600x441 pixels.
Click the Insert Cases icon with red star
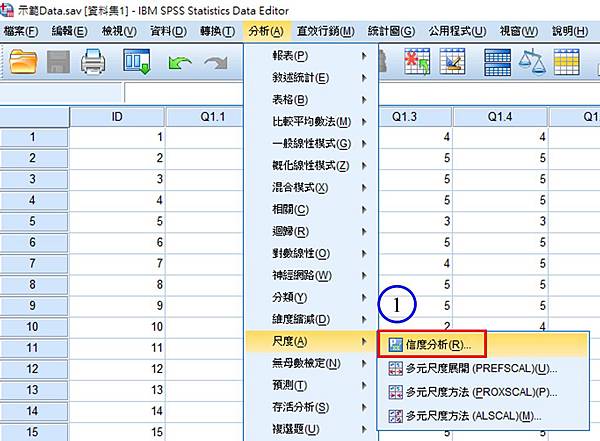[417, 61]
